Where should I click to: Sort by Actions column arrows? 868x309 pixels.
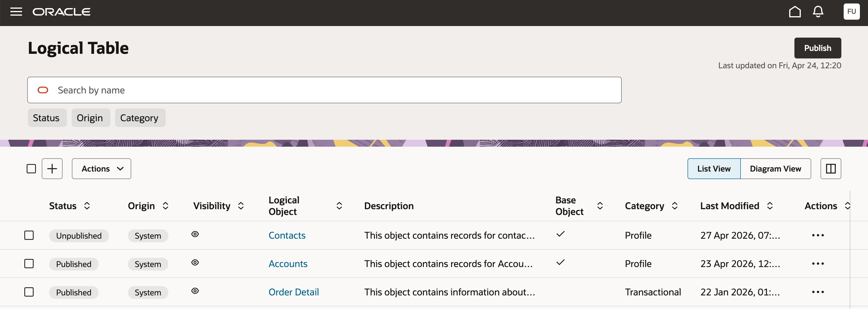(847, 206)
